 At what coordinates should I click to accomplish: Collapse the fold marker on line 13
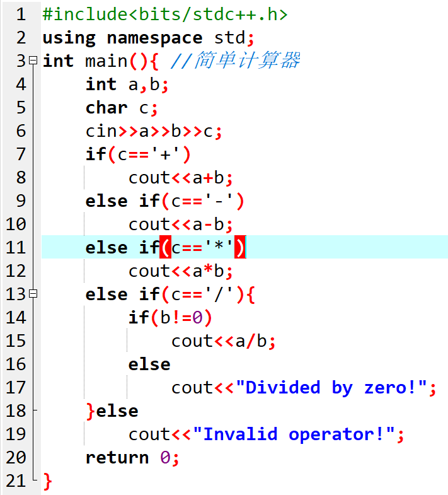coord(33,294)
